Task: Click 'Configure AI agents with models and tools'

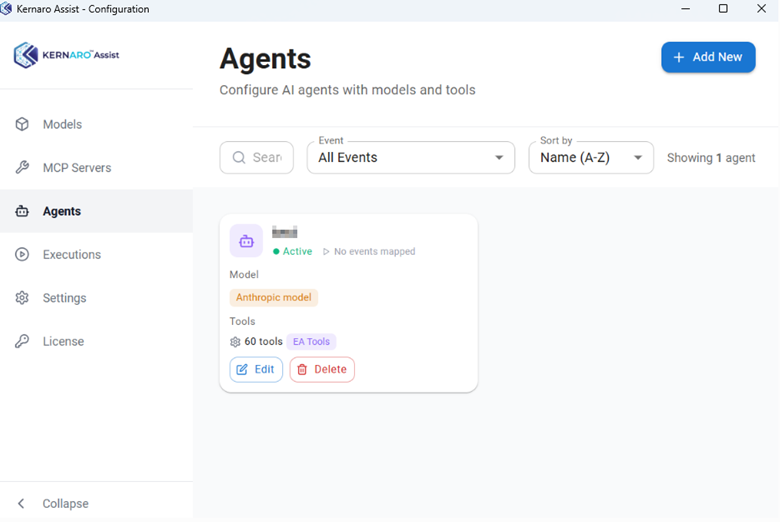Action: tap(348, 90)
